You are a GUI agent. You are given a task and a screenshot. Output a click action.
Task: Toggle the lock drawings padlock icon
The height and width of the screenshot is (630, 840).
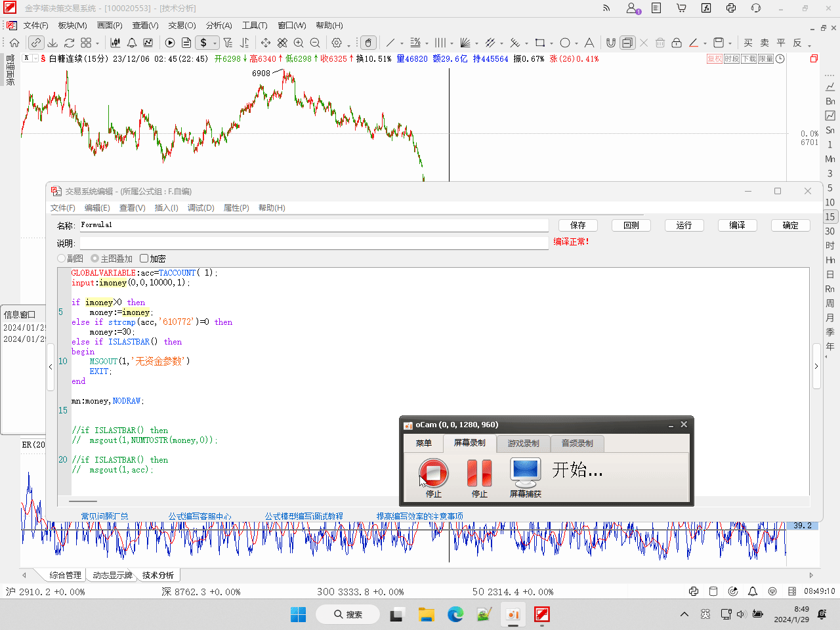(x=677, y=43)
